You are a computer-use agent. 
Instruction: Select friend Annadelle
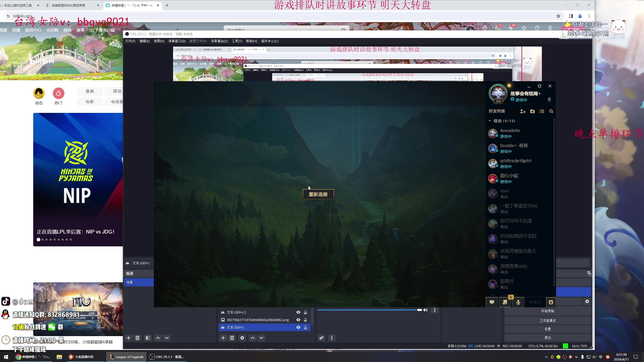[x=519, y=133]
